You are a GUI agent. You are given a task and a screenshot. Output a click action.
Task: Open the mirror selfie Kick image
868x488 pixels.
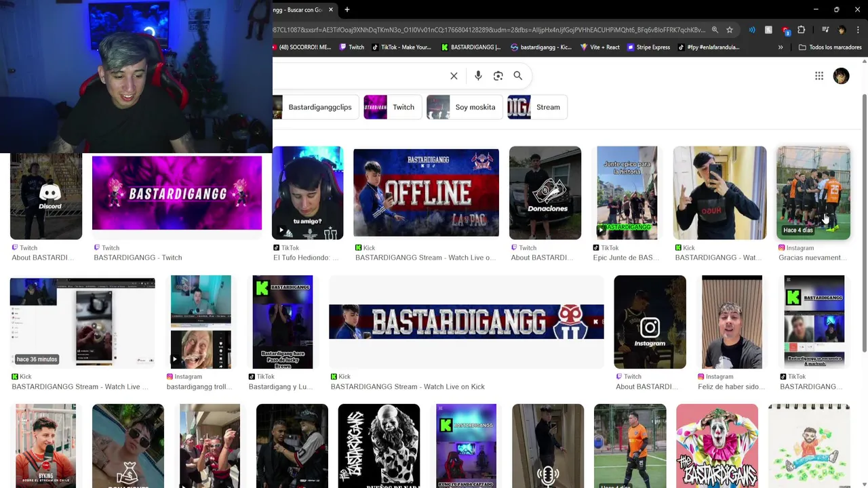point(719,193)
